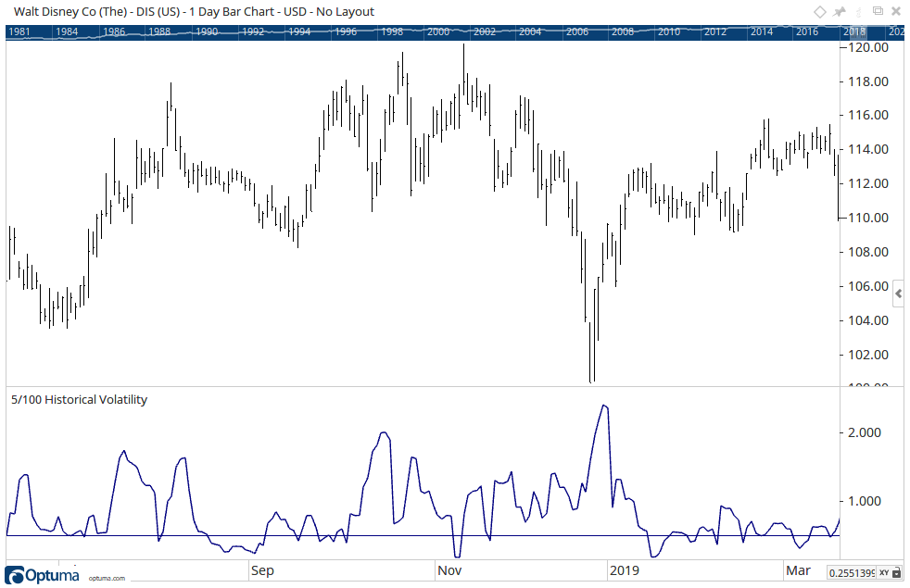Click the 120.00 price scale label
The height and width of the screenshot is (588, 910).
(868, 47)
